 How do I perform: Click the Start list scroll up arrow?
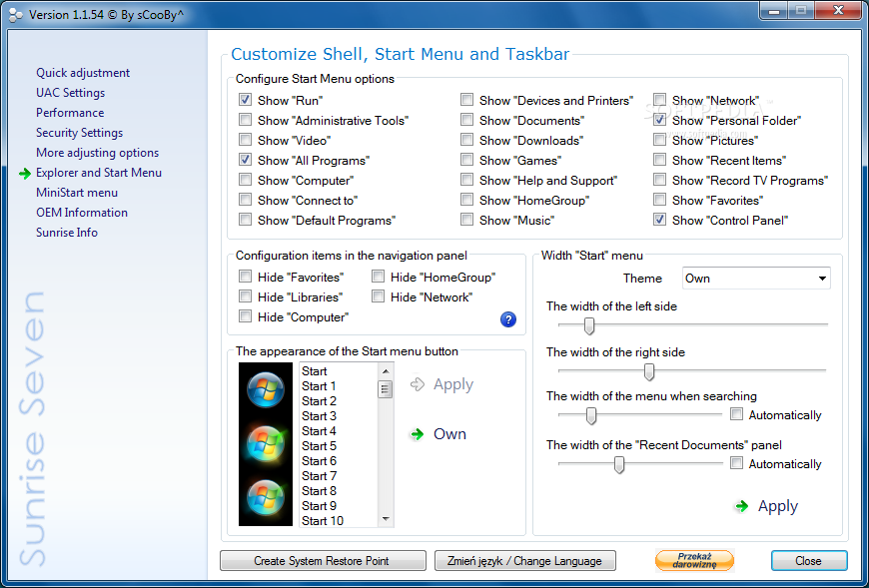coord(386,370)
